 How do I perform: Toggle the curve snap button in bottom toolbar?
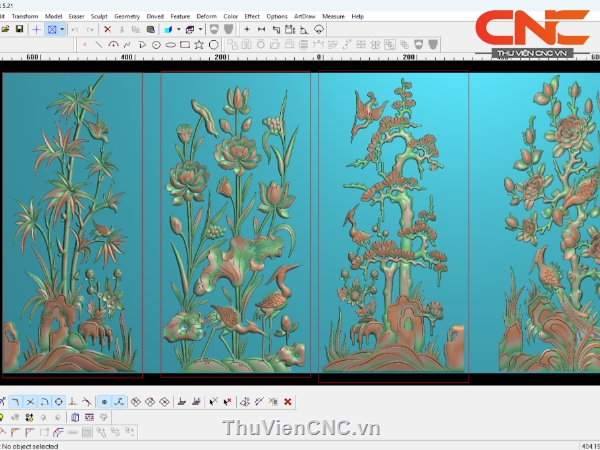pyautogui.click(x=119, y=402)
